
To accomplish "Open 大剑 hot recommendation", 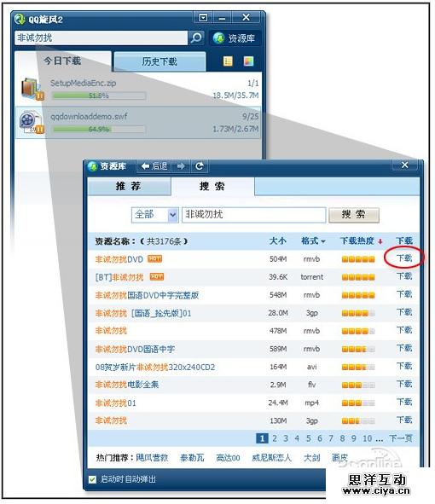I will pos(312,458).
